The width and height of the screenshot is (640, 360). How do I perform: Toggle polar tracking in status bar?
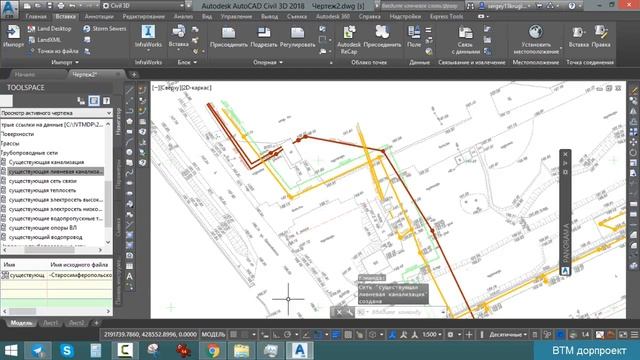pos(287,335)
